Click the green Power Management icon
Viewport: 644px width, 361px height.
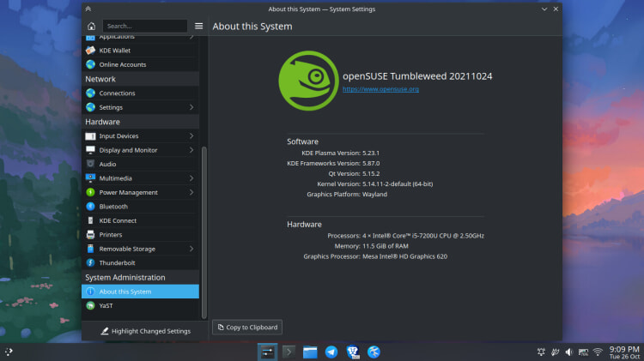(90, 192)
